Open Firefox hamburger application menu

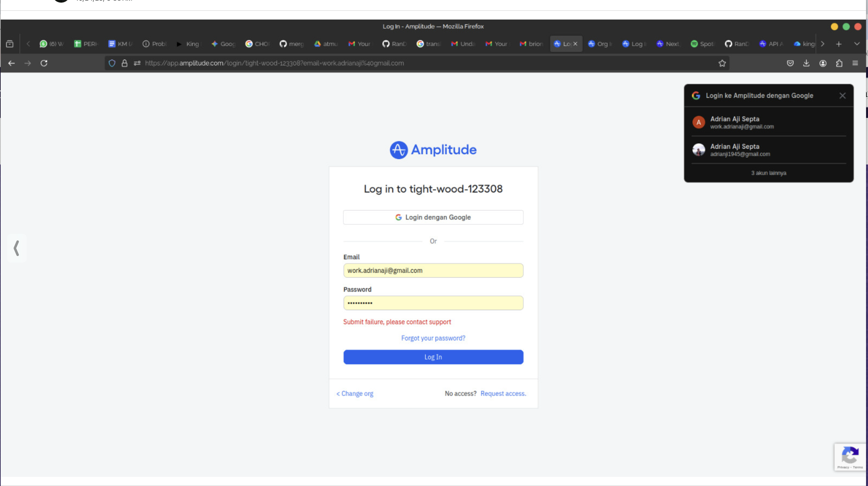(855, 63)
